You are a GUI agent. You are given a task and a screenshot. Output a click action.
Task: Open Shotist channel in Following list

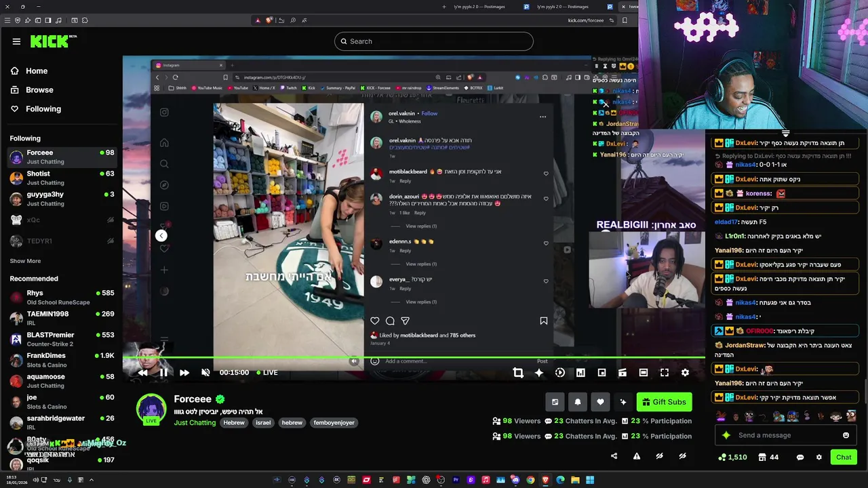coord(62,178)
